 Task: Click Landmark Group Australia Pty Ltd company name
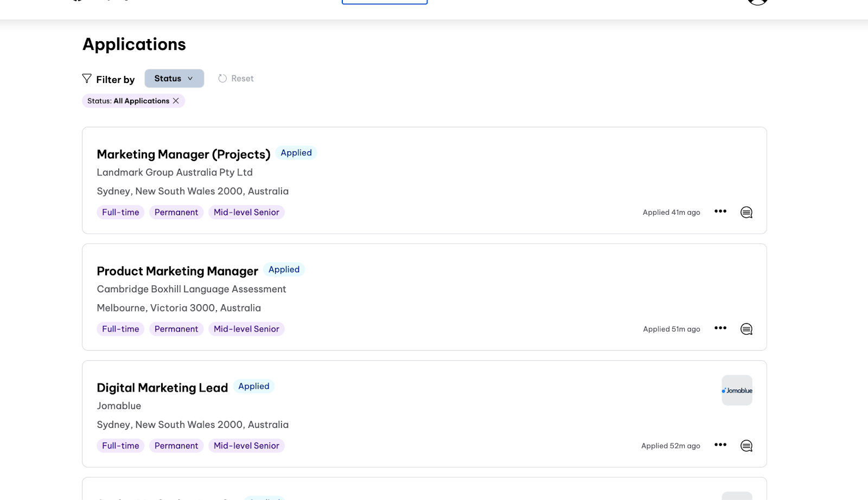(175, 172)
